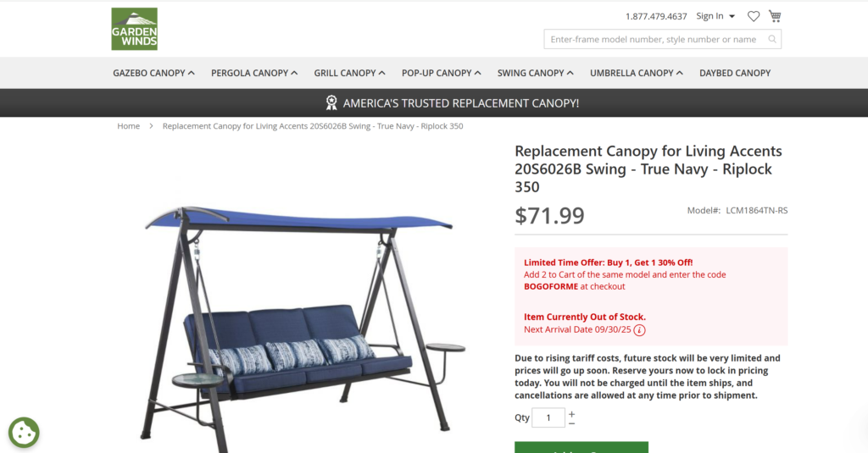Call the 1.877.479.4637 phone number link

656,17
